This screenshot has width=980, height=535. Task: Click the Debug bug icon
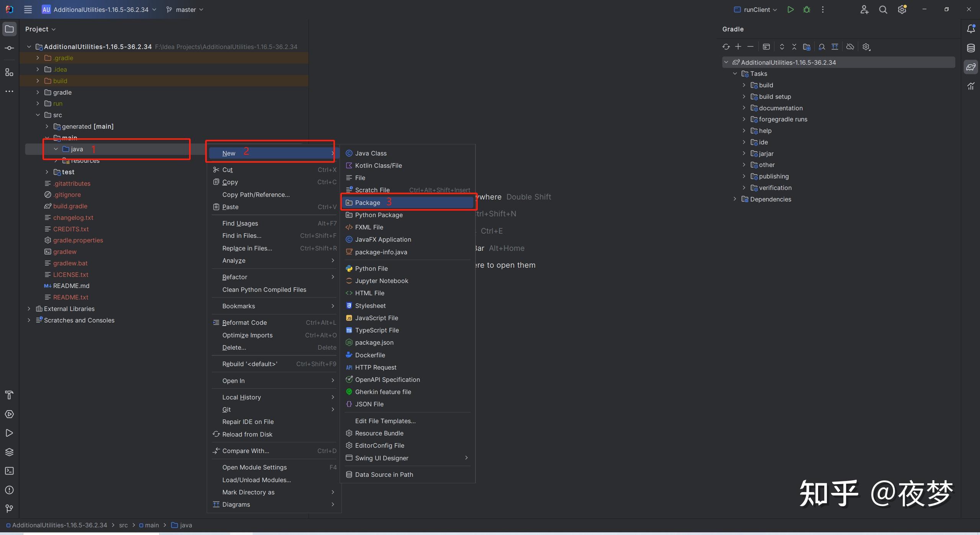coord(807,10)
